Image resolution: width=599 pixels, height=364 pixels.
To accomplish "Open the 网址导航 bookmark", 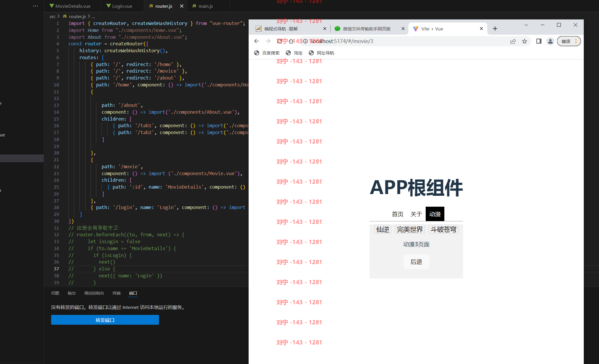I will click(321, 53).
